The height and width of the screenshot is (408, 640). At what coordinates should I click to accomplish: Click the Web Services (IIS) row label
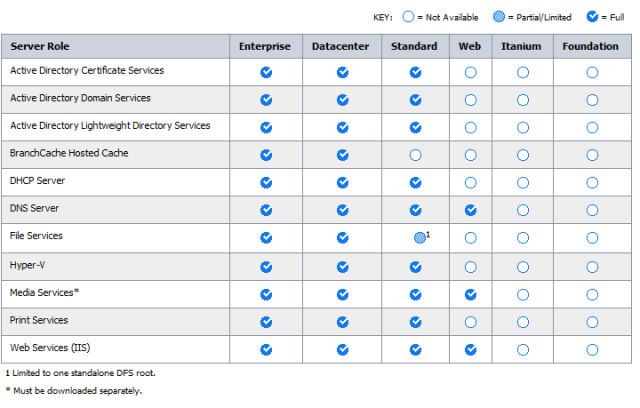[52, 348]
